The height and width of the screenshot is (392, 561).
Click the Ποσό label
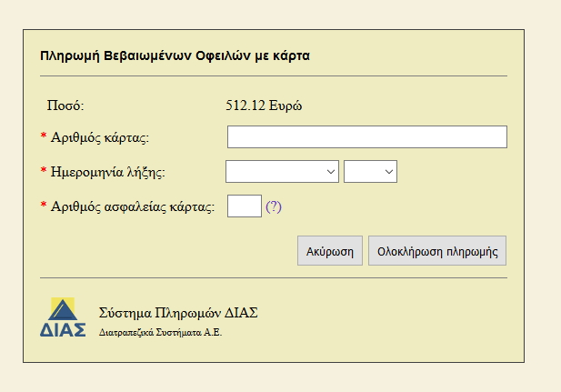pos(65,106)
